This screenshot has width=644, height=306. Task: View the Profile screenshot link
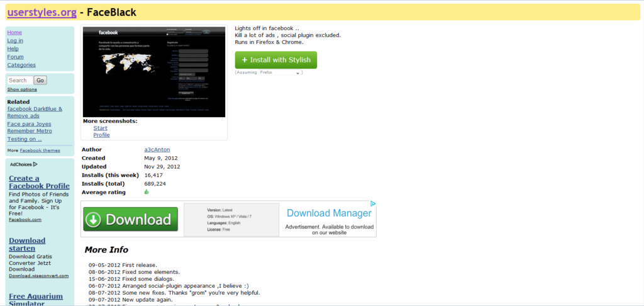click(x=101, y=135)
